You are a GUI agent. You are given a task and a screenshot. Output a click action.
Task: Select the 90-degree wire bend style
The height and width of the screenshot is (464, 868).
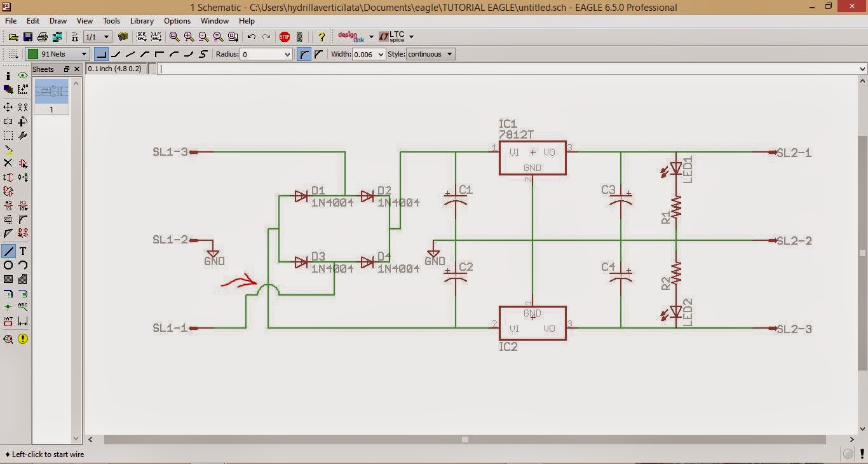point(102,54)
